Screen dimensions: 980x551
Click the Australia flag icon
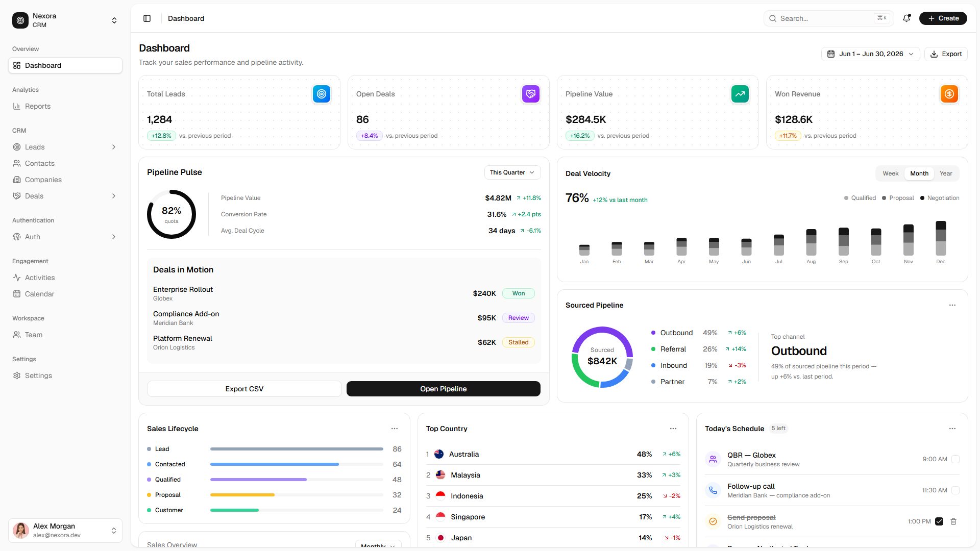(x=439, y=454)
